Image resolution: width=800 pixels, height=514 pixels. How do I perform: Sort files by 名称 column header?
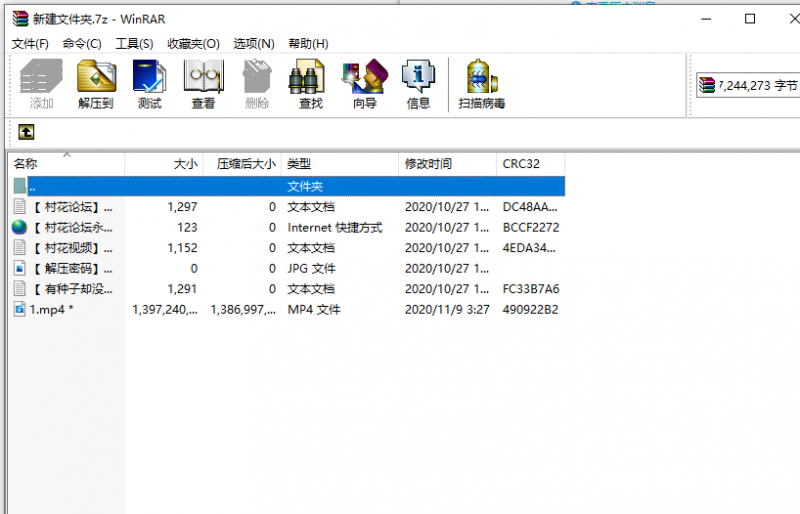pyautogui.click(x=26, y=163)
